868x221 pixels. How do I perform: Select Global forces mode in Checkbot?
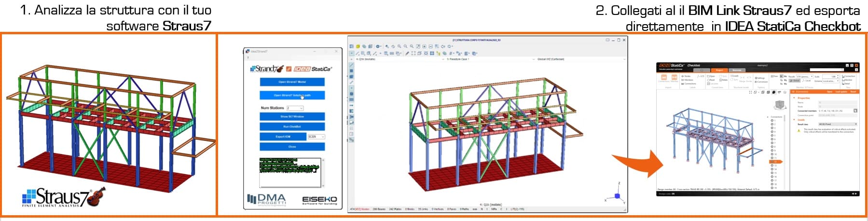click(795, 81)
